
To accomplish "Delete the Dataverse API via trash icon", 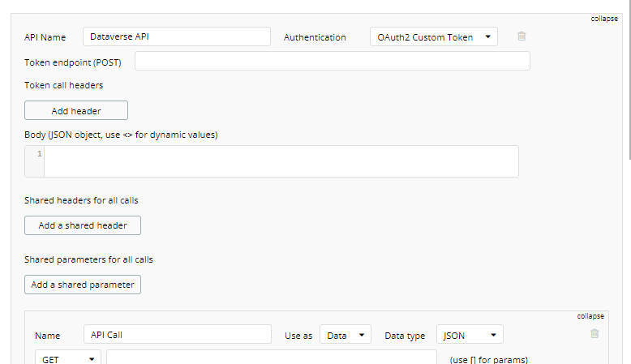I will pos(522,36).
